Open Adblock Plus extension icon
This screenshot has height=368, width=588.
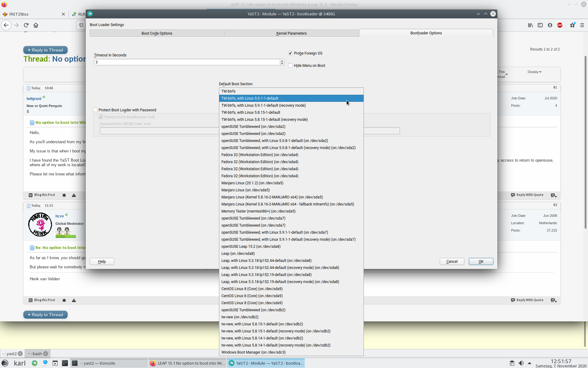(560, 25)
